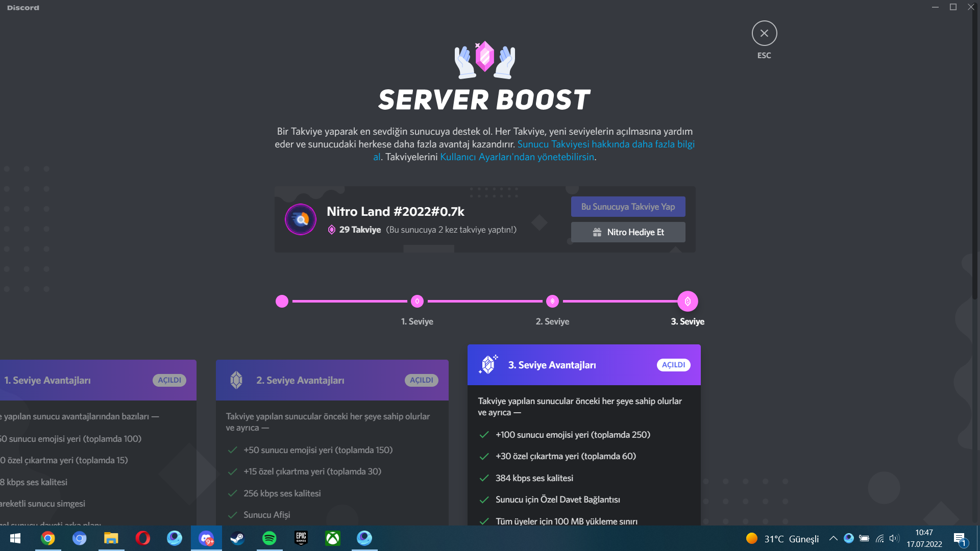
Task: Click the 3. Seviye Avantajları crystal icon
Action: pos(488,365)
